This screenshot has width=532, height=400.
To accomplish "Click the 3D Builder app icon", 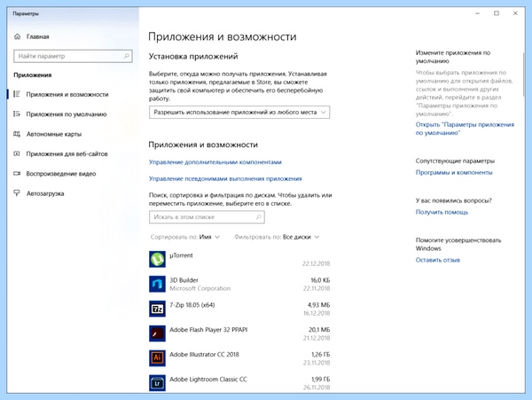I will 157,284.
